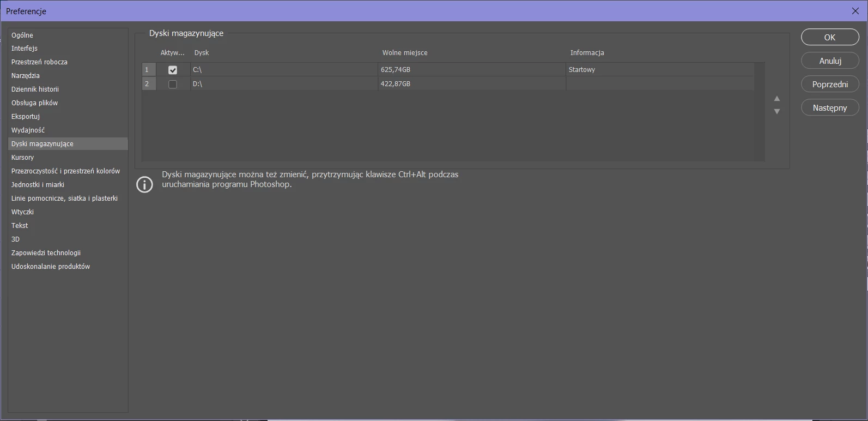Click the Startowy information cell
868x421 pixels.
660,70
